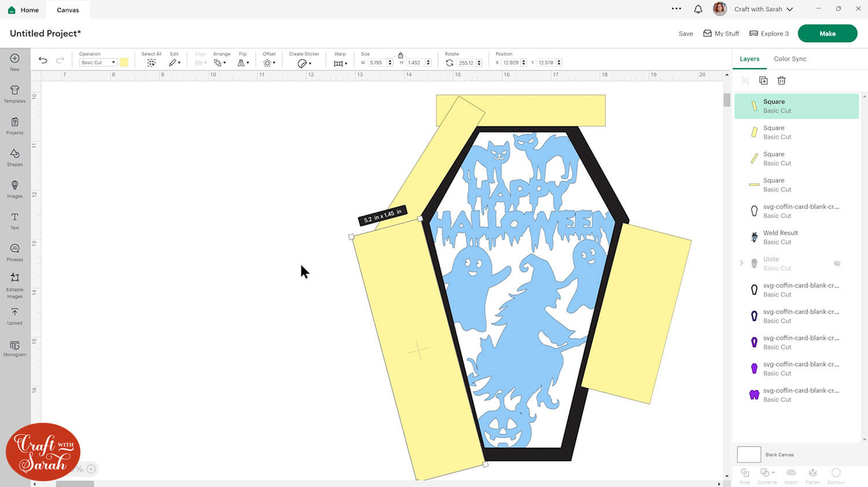
Task: Switch to the Home tab
Action: 24,10
